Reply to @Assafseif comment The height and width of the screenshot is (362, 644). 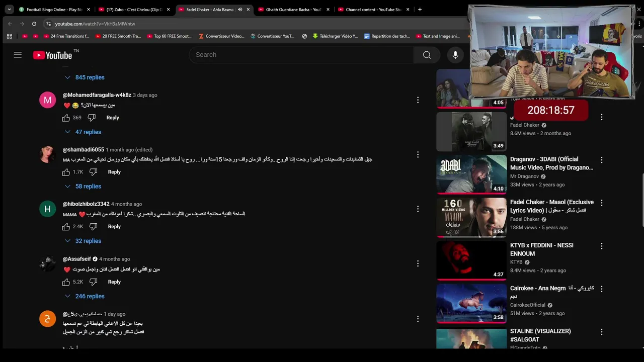(114, 282)
